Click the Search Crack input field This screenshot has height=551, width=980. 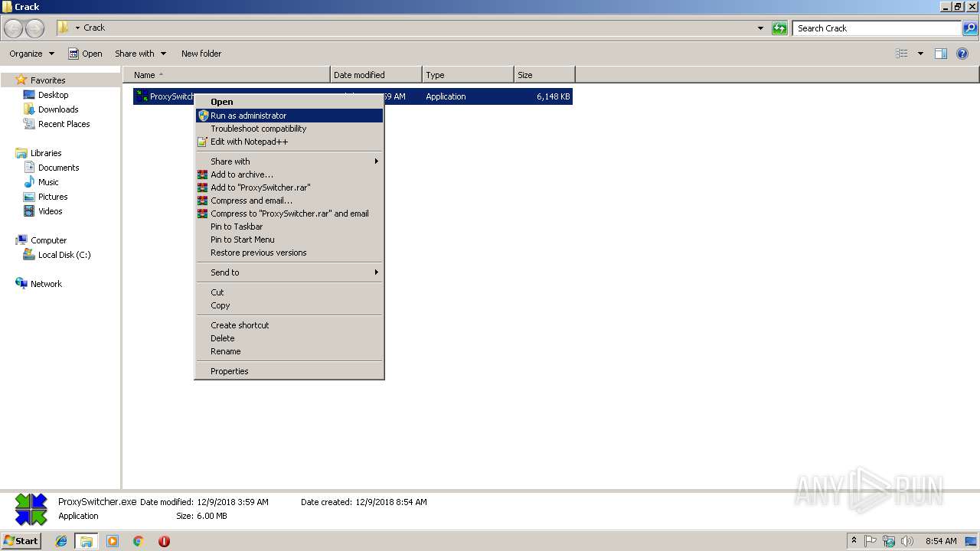(877, 28)
